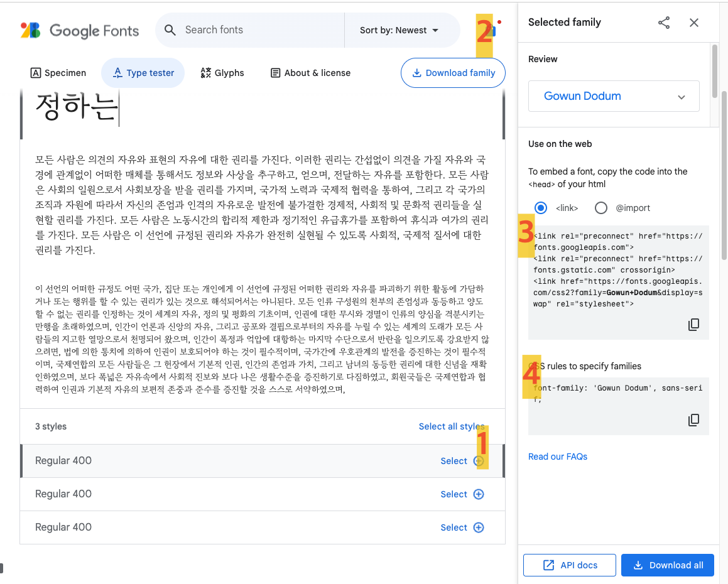Open the Read our FAQs link

coord(558,457)
